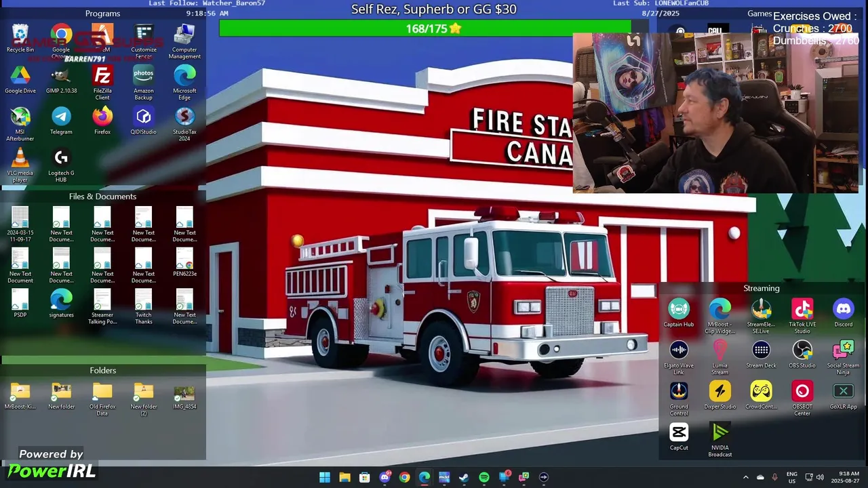Select the PSDP document
Viewport: 868px width, 488px height.
point(20,304)
